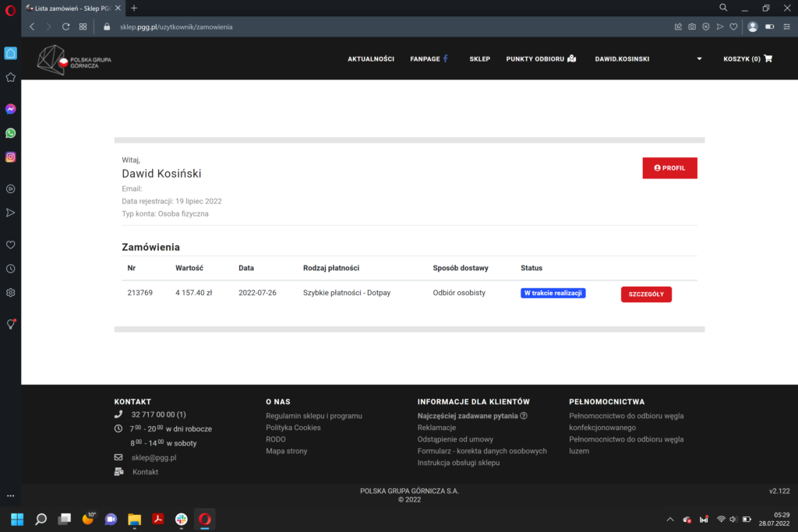The height and width of the screenshot is (532, 798).
Task: Open the Polityka Cookies link
Action: (x=293, y=427)
